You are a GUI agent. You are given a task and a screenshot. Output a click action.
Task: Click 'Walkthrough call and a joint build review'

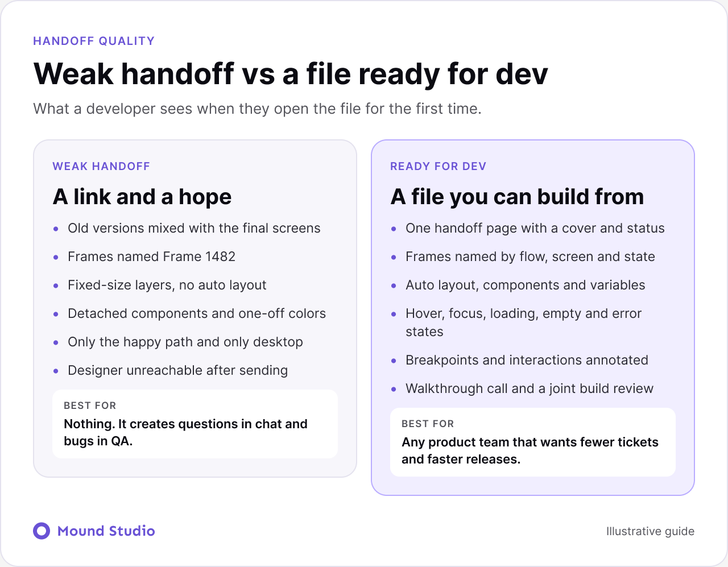(530, 388)
